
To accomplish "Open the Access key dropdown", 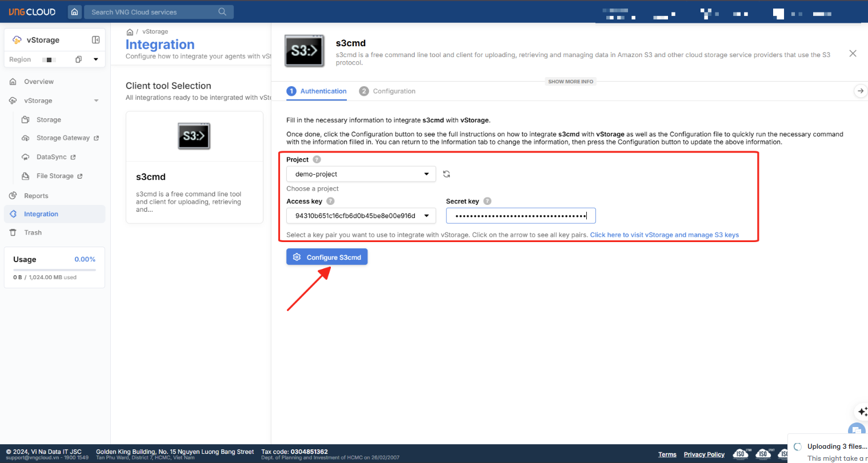I will tap(361, 216).
